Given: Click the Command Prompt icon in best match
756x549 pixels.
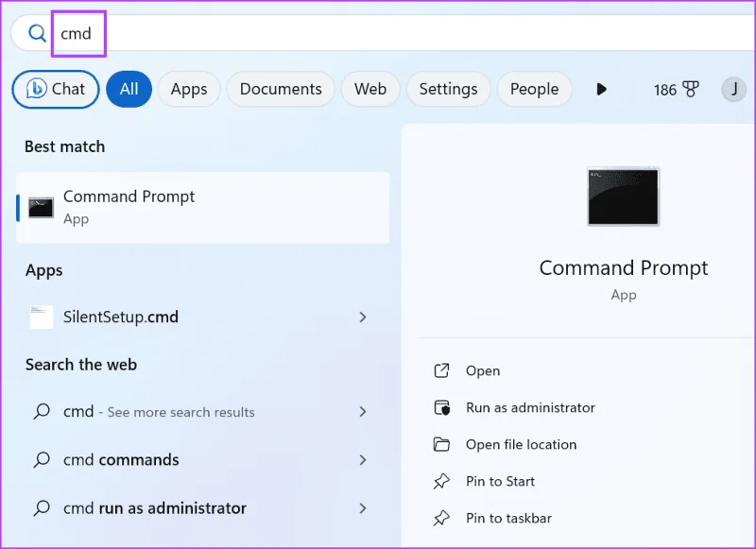Looking at the screenshot, I should click(x=41, y=208).
